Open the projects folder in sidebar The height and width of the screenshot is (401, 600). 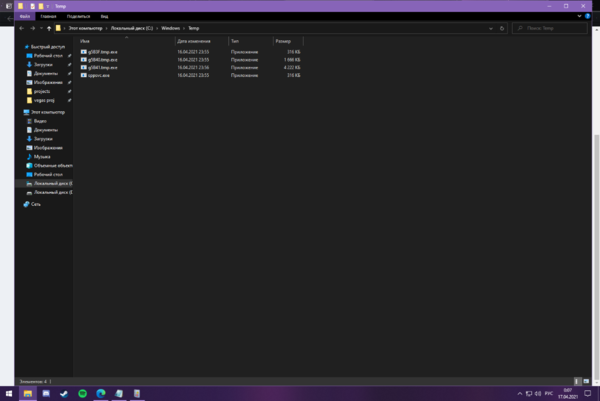pos(42,91)
